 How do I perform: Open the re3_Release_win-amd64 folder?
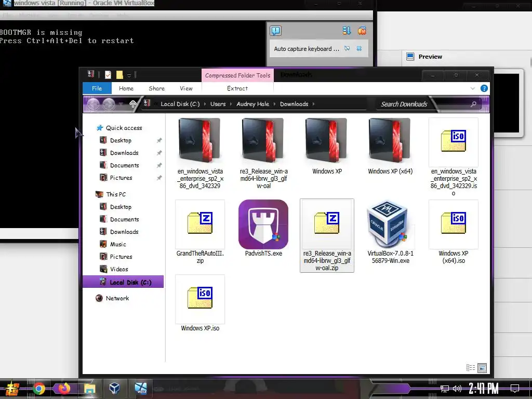point(263,153)
